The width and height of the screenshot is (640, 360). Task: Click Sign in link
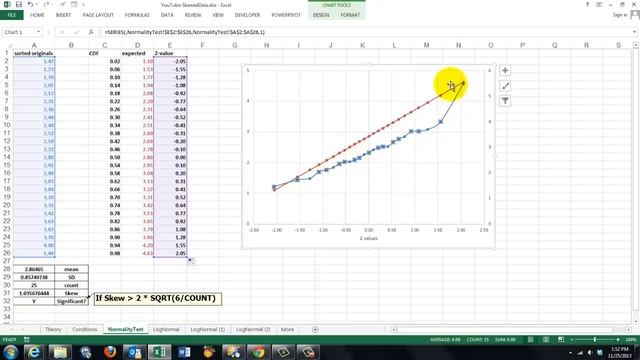coord(620,15)
